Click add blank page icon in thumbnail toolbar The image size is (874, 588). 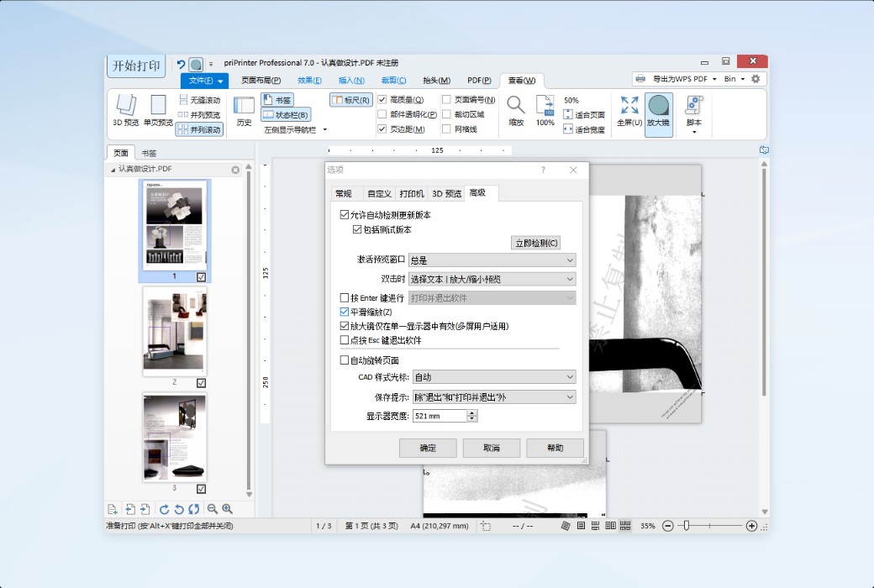(112, 509)
